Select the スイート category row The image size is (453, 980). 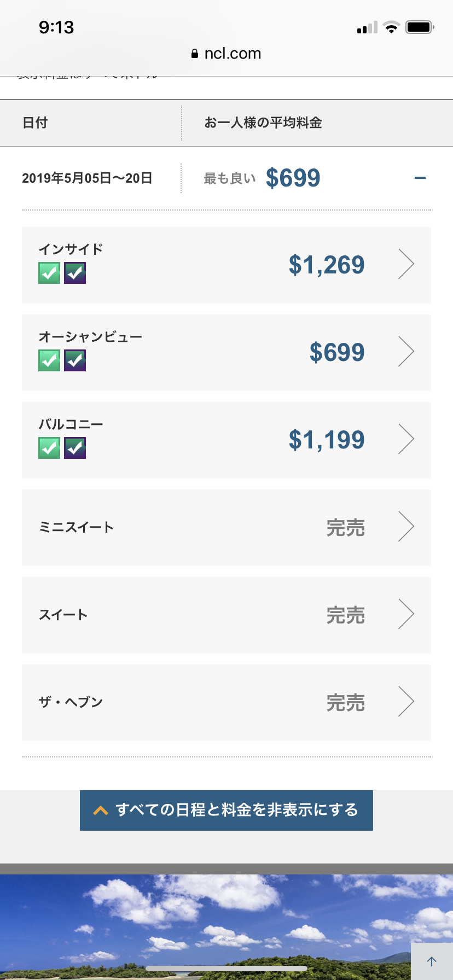click(x=226, y=615)
